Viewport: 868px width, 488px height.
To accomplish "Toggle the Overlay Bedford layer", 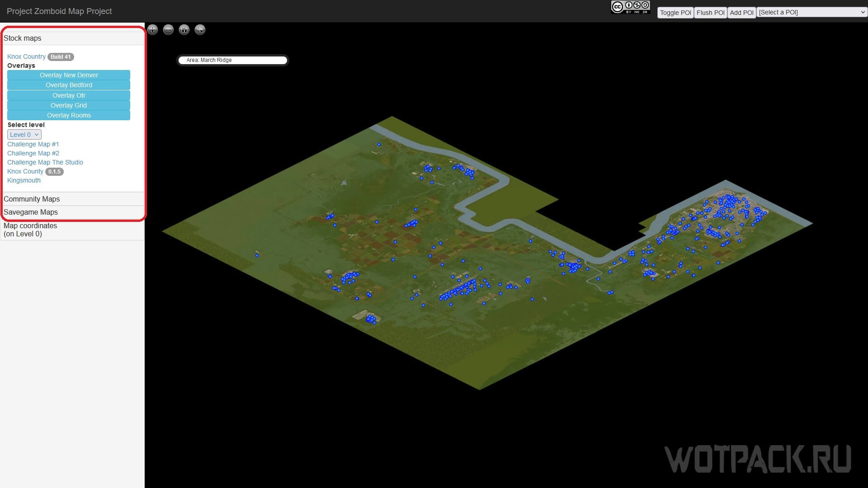I will (68, 84).
